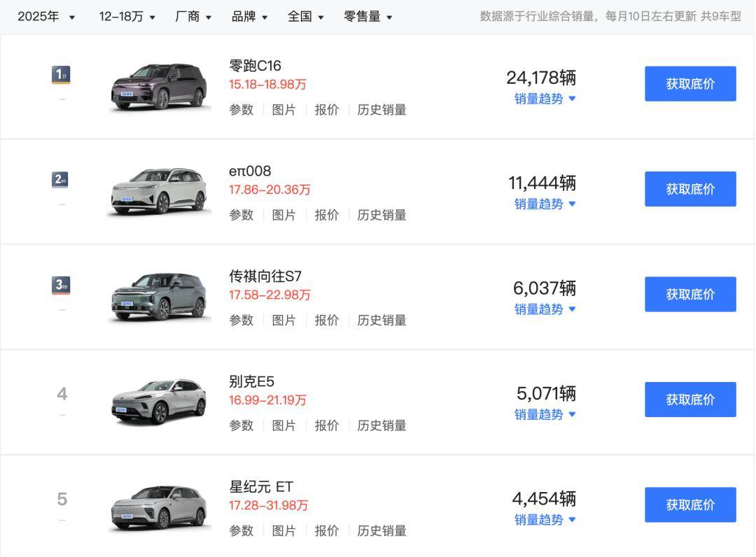756x557 pixels.
Task: Open 图片 link for 传祺向往S7
Action: pos(283,320)
